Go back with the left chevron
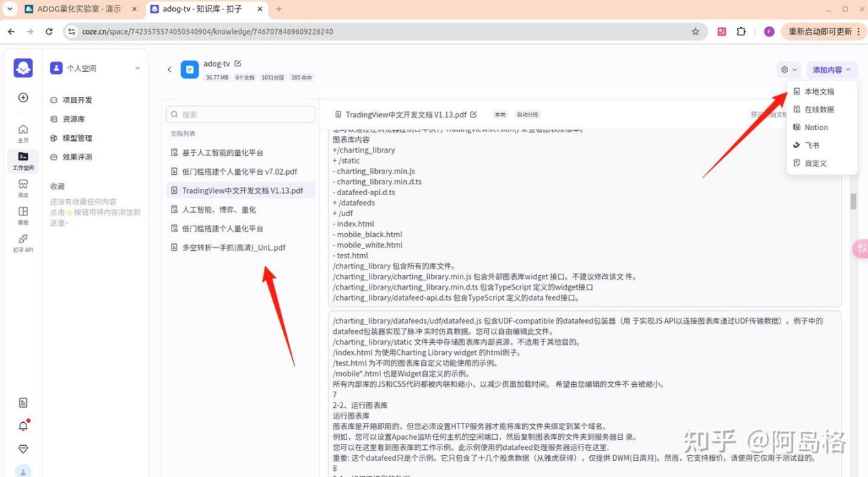 coord(170,69)
